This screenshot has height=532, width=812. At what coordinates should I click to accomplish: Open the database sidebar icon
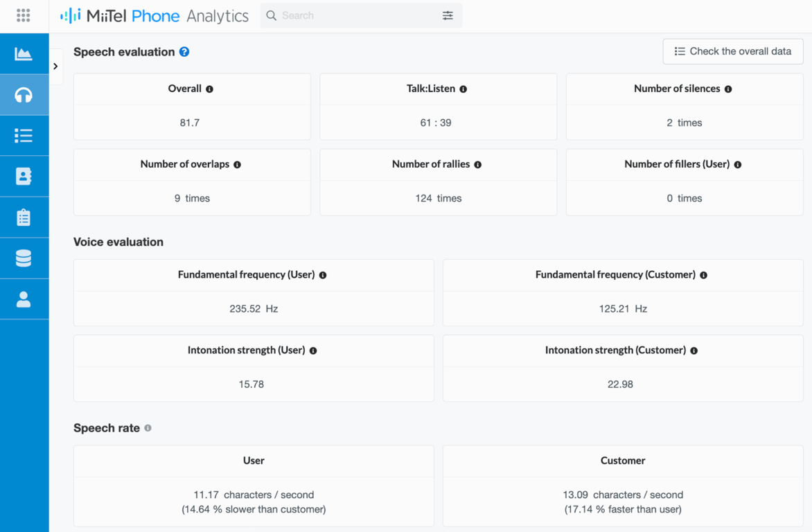click(24, 258)
